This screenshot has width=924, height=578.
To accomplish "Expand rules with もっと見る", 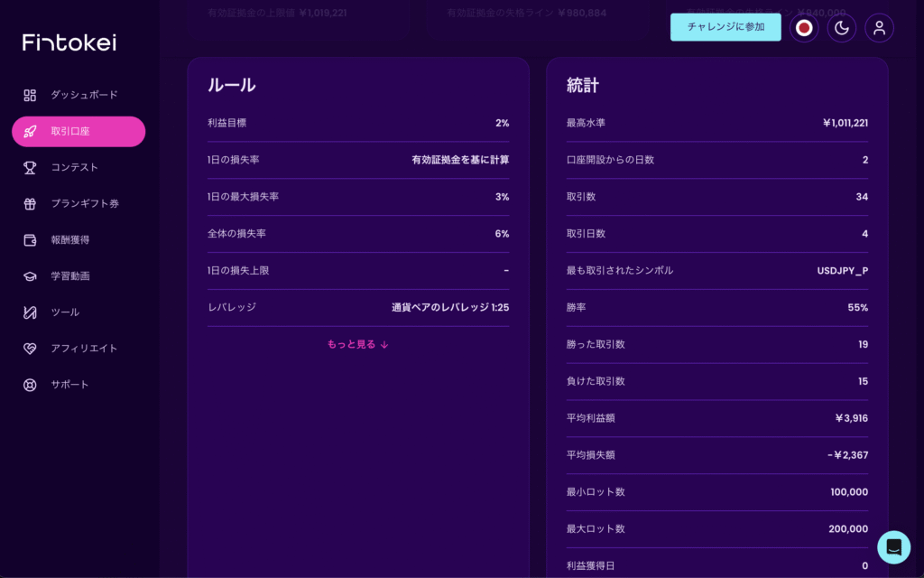I will 357,344.
